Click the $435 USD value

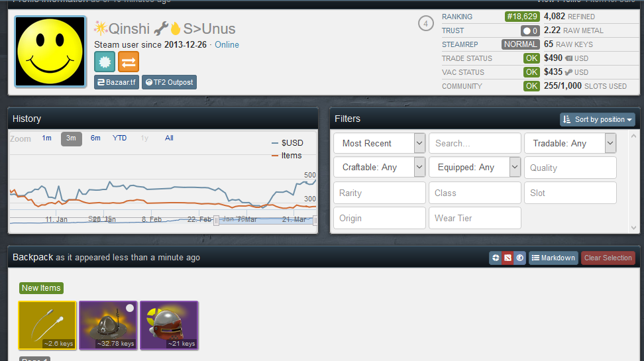pyautogui.click(x=566, y=72)
